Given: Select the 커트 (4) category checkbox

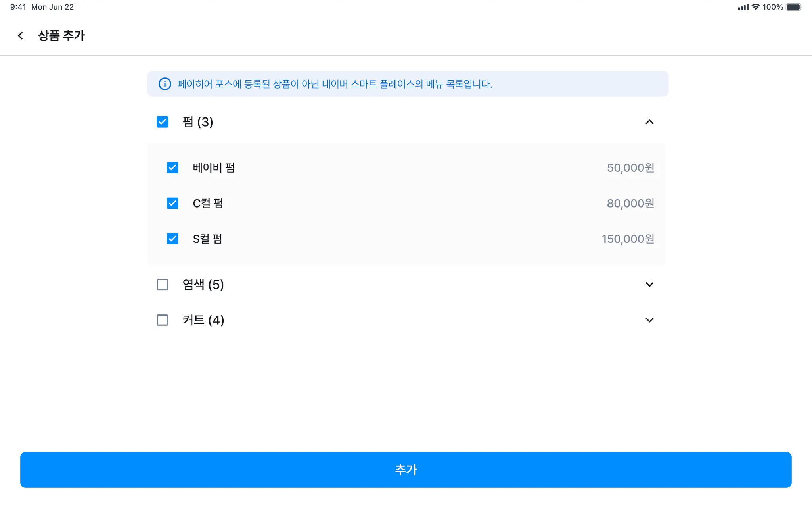Looking at the screenshot, I should coord(162,320).
